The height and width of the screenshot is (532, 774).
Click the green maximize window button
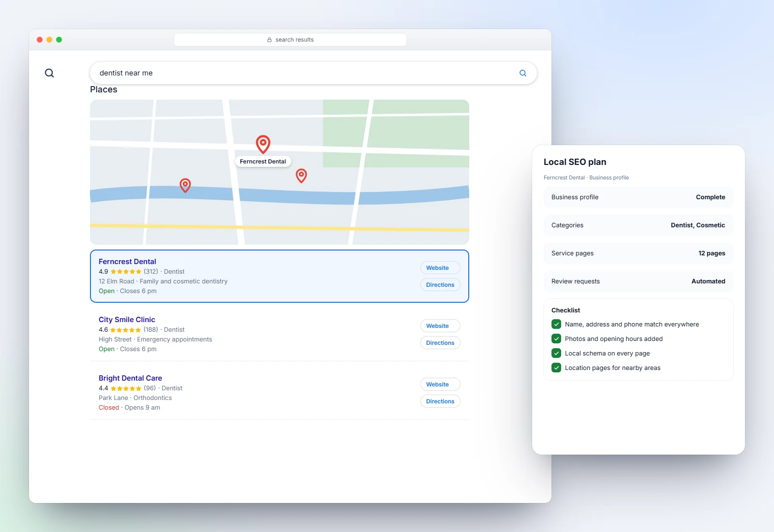tap(59, 40)
